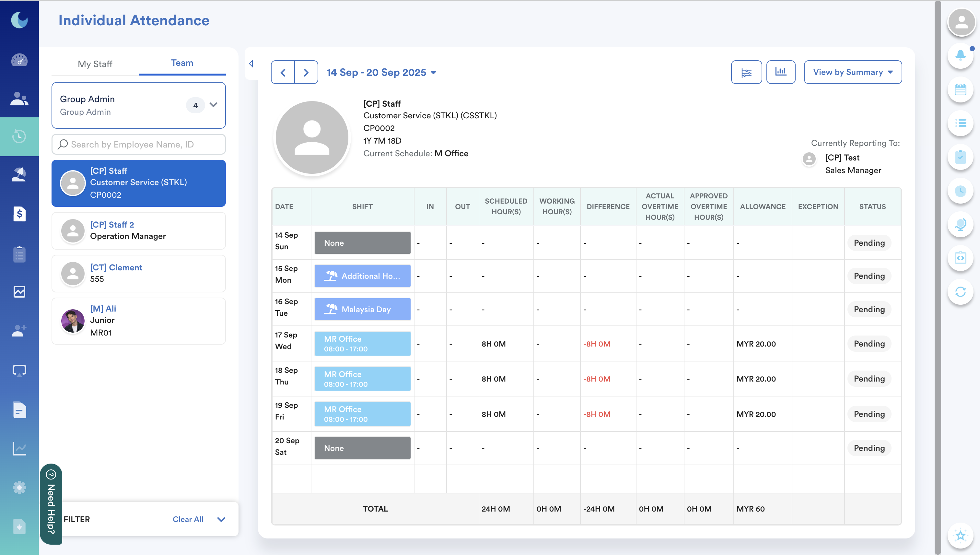
Task: Open the calendar icon on right panel
Action: coord(960,89)
